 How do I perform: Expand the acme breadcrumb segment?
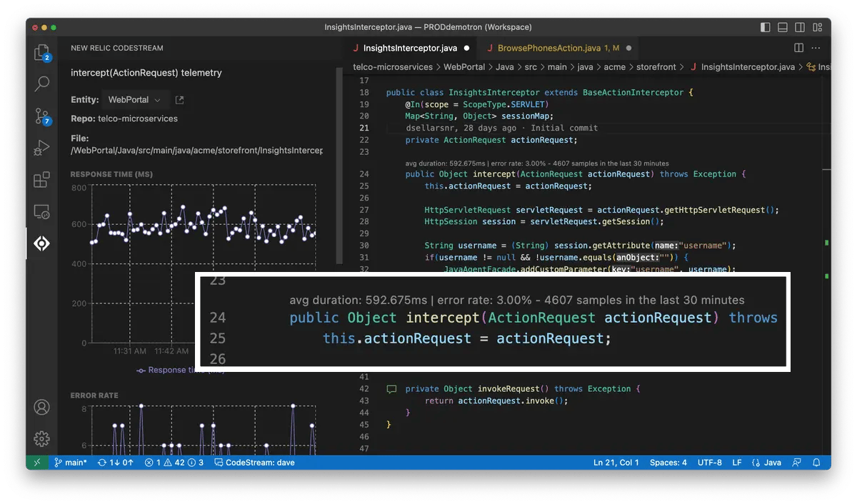tap(614, 67)
